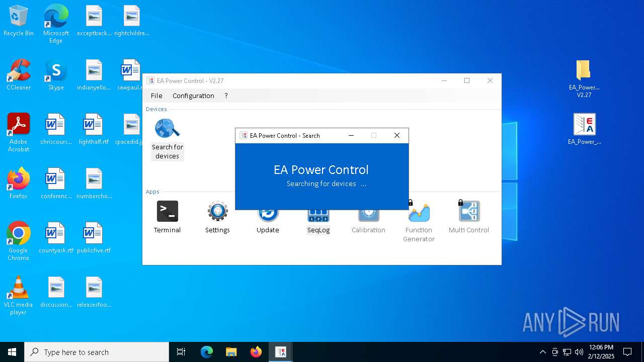Open the ? help menu
This screenshot has height=362, width=644.
tap(226, 96)
